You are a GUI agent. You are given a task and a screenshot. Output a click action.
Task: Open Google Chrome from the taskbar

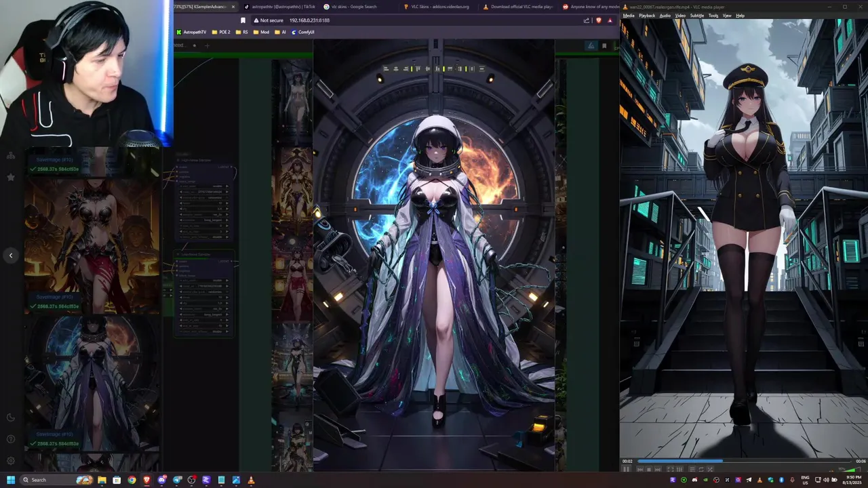coord(132,480)
